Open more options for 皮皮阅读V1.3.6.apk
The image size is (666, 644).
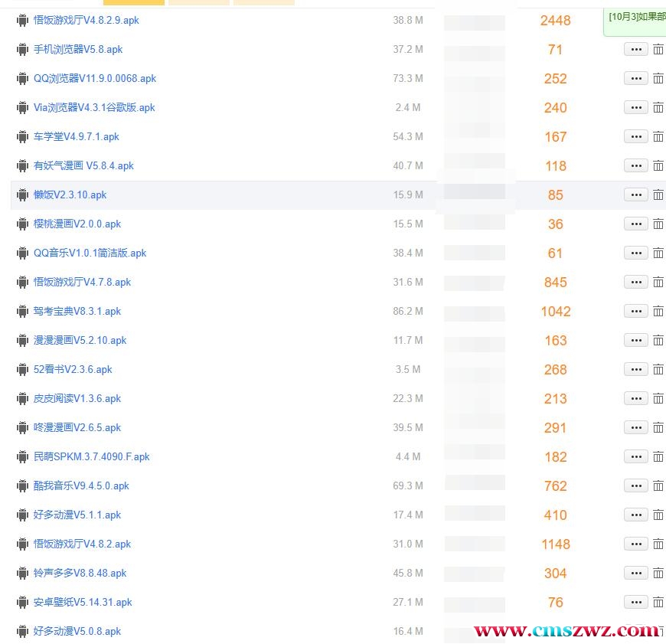pos(636,398)
